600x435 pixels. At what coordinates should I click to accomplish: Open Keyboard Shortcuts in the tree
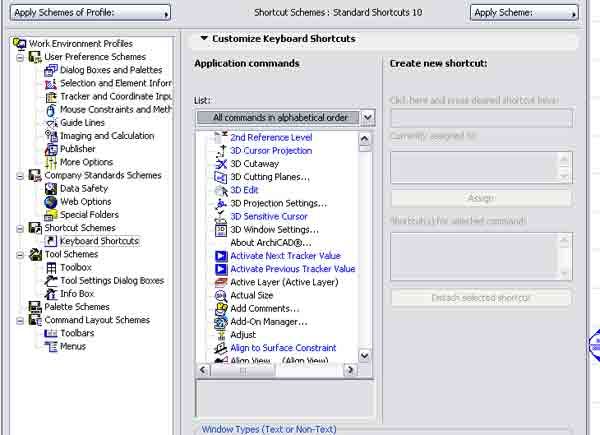pyautogui.click(x=99, y=241)
